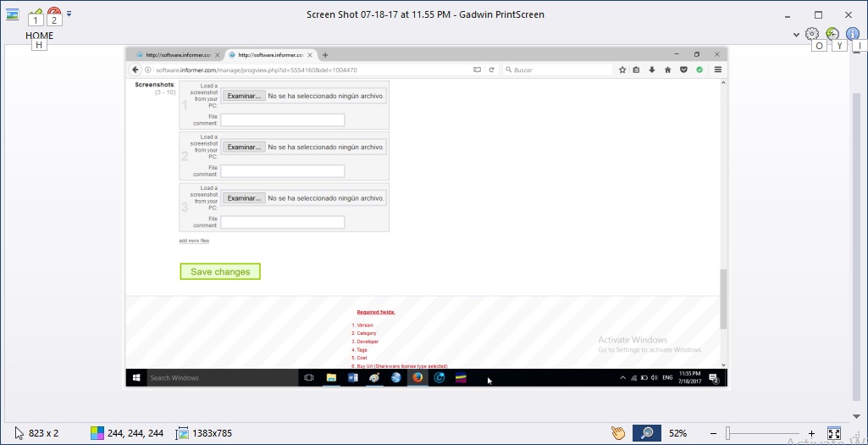
Task: Click the 1383x785 image size readout
Action: 212,433
